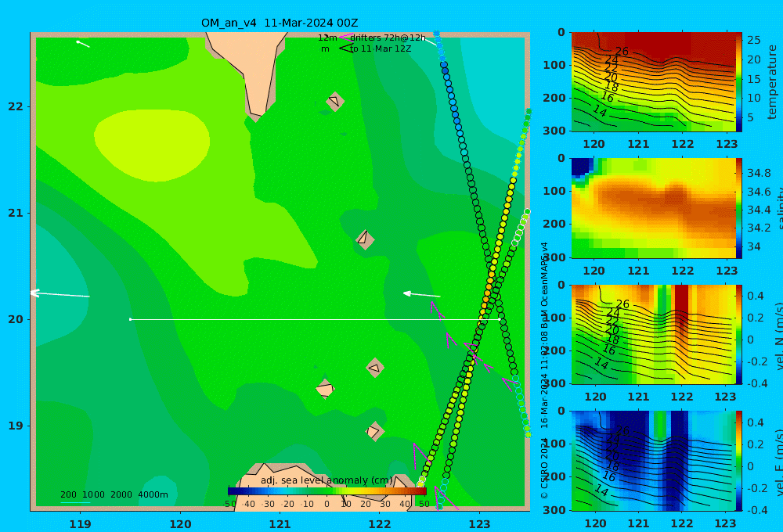Open the northward velocity section panel
The width and height of the screenshot is (783, 532).
[x=654, y=334]
